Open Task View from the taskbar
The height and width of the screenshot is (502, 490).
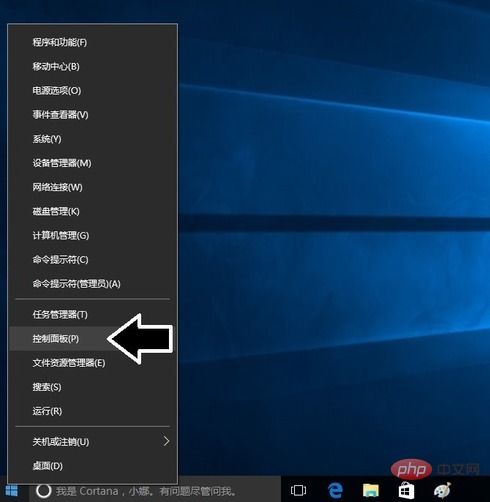(x=298, y=490)
